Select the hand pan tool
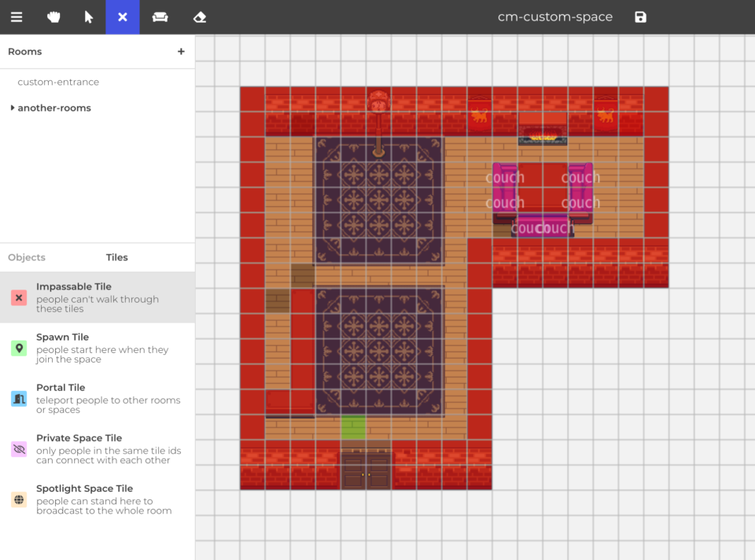The width and height of the screenshot is (755, 560). pyautogui.click(x=53, y=17)
